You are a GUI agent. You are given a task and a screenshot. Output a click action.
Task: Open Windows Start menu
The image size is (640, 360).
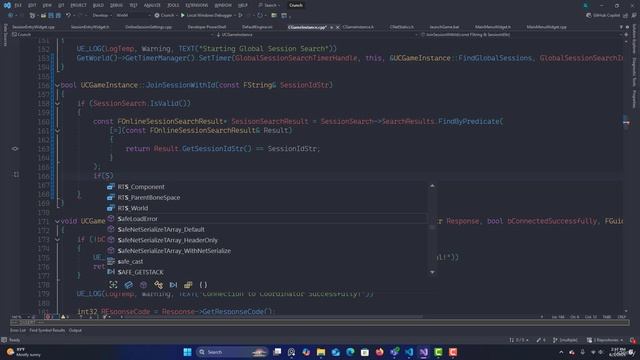click(x=187, y=352)
